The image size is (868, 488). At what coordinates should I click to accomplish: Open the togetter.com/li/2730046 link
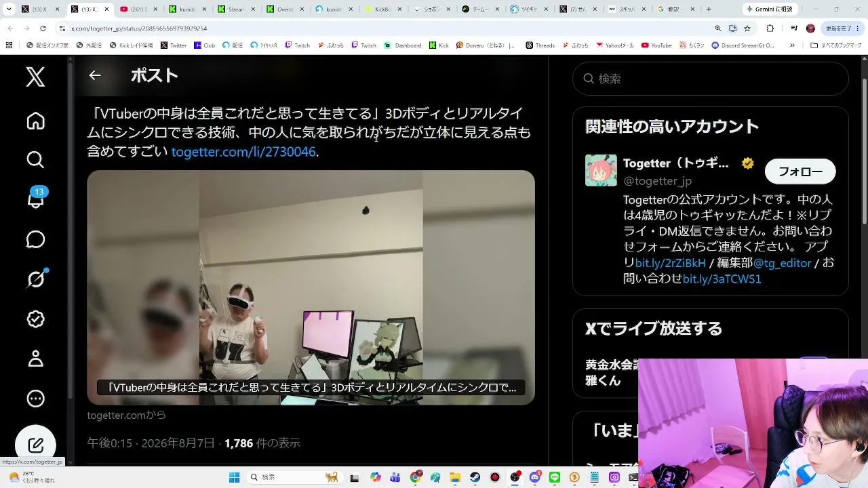(243, 152)
